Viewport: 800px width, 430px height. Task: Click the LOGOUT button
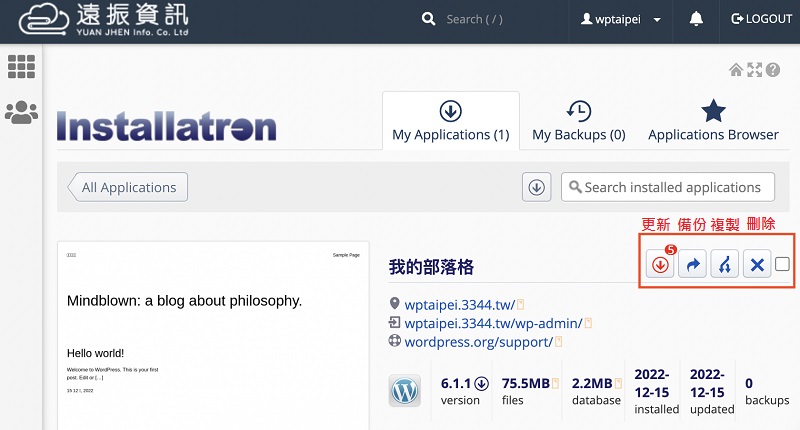[761, 19]
